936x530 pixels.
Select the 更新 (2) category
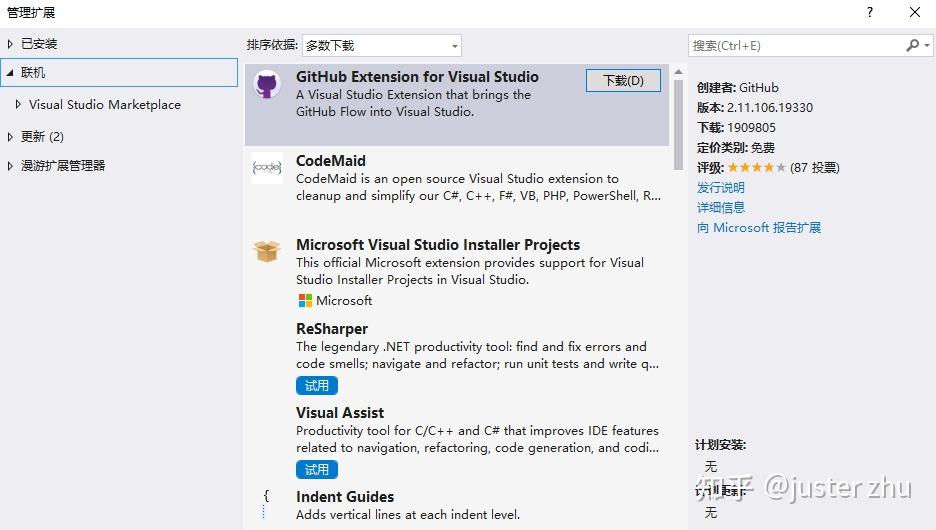(x=42, y=136)
